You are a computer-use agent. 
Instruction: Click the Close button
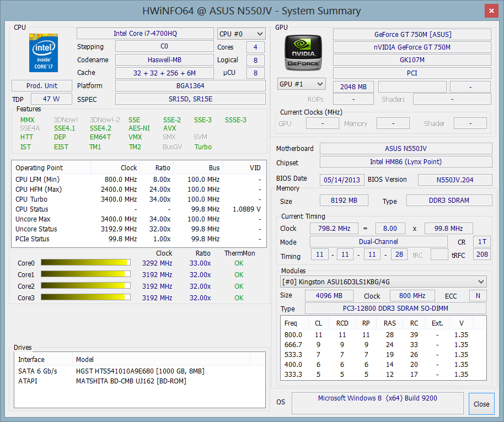481,404
